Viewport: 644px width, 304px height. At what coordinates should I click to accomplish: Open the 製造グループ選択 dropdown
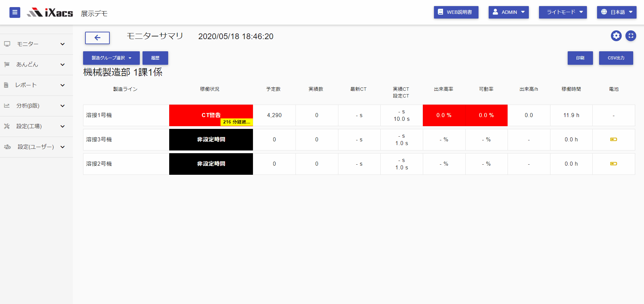tap(111, 58)
